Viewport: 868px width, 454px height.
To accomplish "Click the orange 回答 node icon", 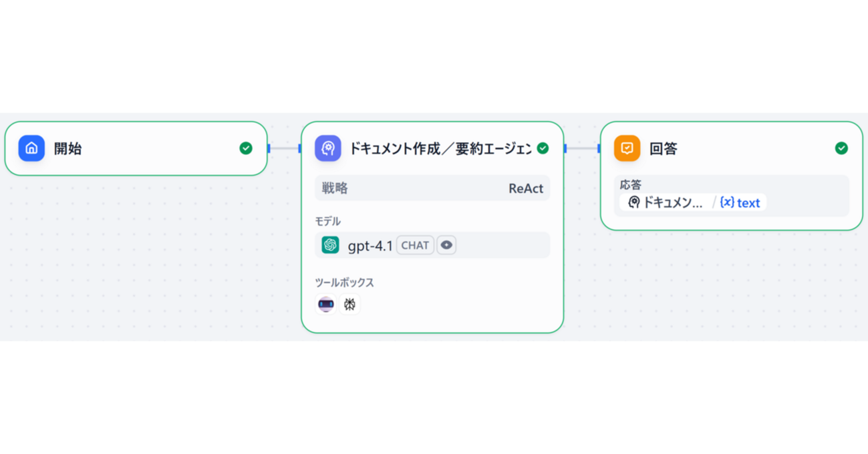I will click(627, 148).
